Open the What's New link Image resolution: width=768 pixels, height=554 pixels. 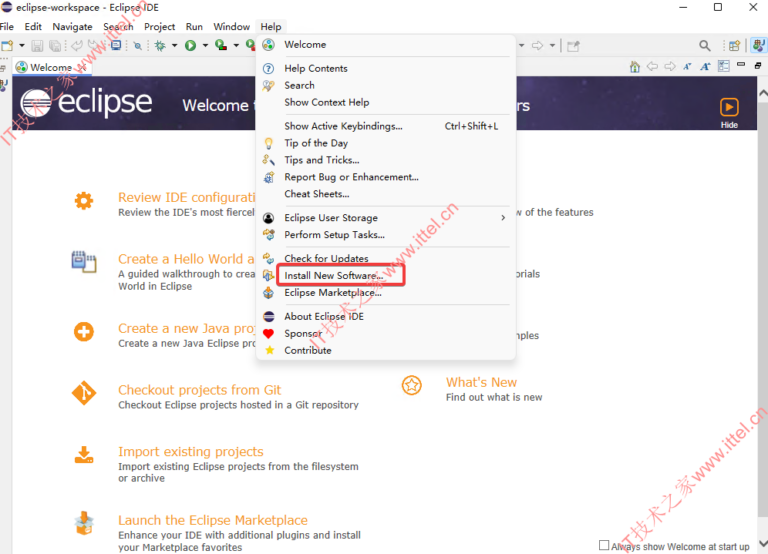481,382
